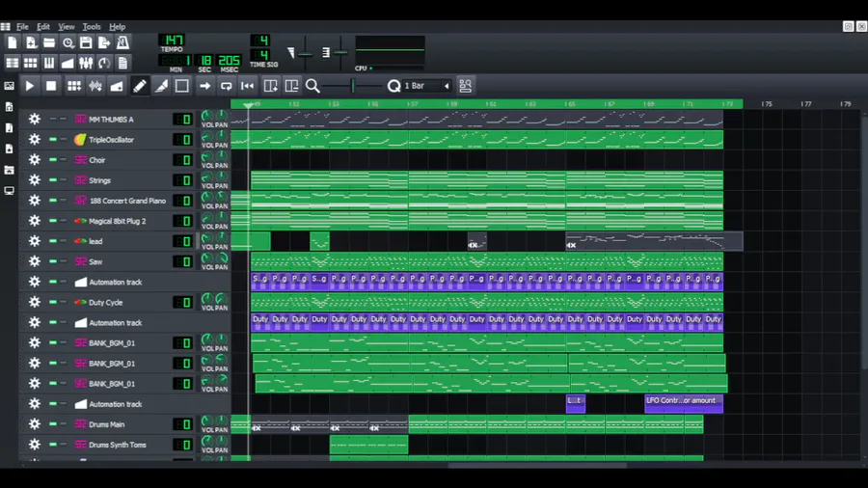Toggle the metronome icon
Viewport: 868px width, 488px height.
point(122,42)
